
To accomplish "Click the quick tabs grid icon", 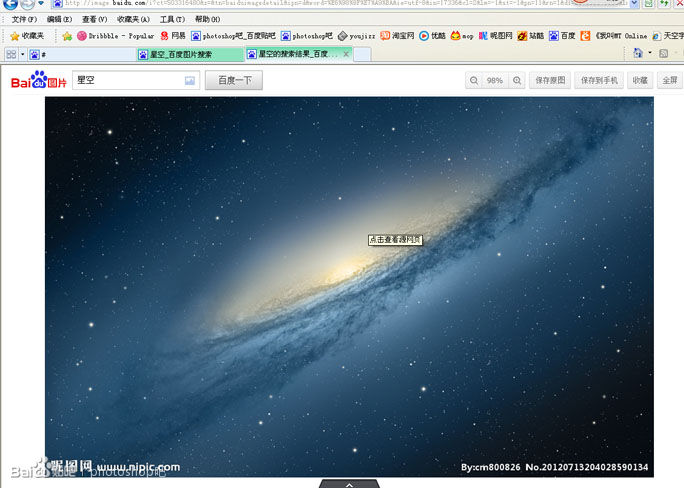I will click(11, 54).
